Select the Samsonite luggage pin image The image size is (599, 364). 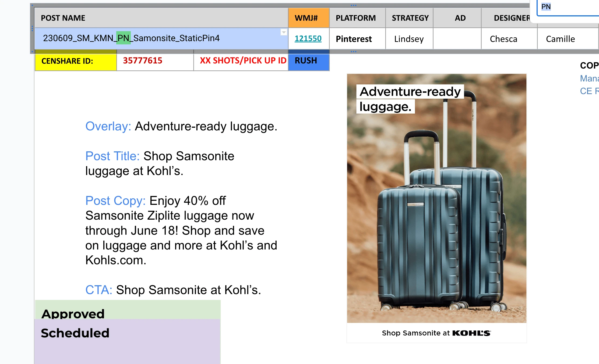436,208
